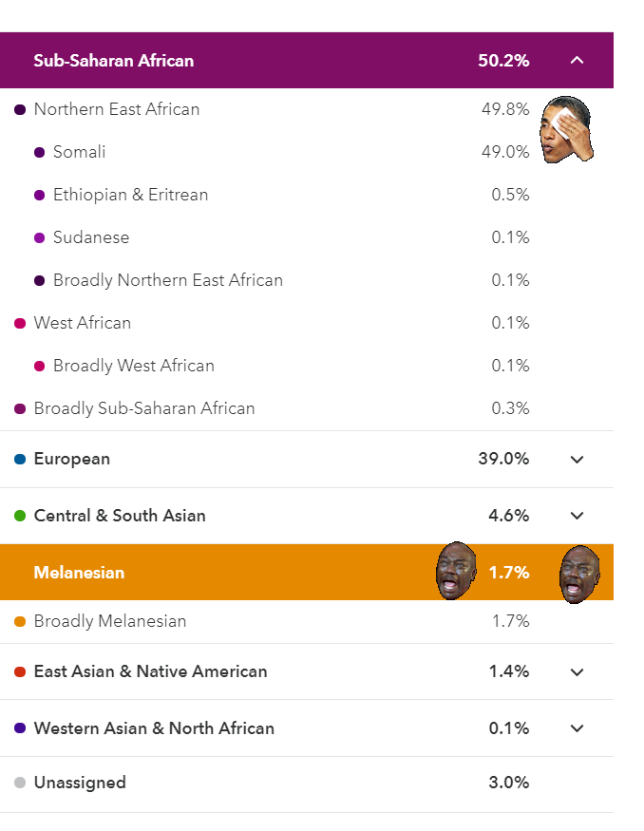This screenshot has height=831, width=644.
Task: Click the blue European color dot
Action: point(20,459)
